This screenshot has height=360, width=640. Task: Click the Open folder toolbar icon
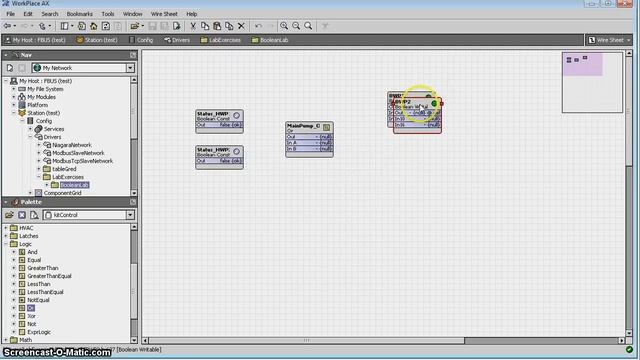134,26
